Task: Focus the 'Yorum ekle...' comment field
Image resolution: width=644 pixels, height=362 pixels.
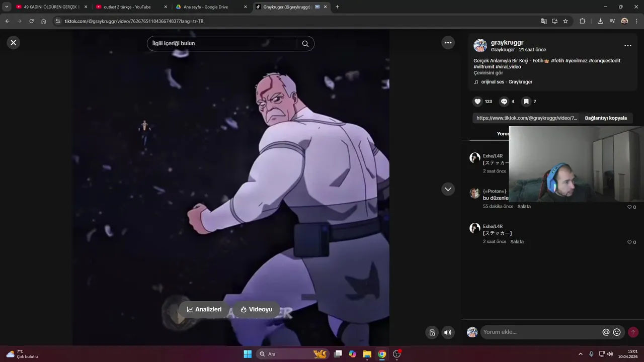Action: pyautogui.click(x=541, y=332)
